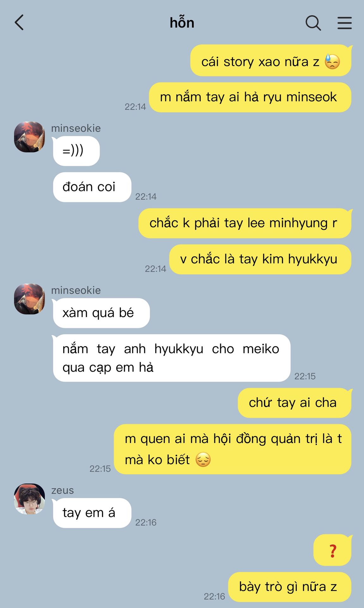This screenshot has width=364, height=608.
Task: Select "chắc k phải tay lee minhyung r" bubble
Action: 245,223
